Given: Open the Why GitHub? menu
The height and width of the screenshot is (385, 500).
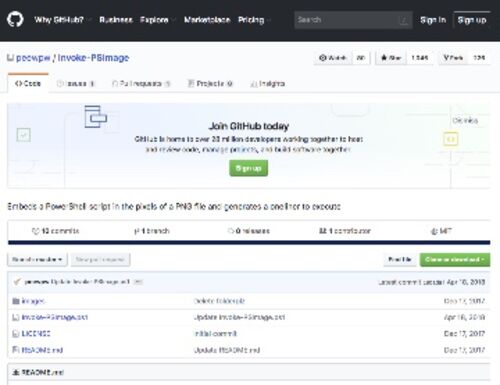Looking at the screenshot, I should (62, 20).
